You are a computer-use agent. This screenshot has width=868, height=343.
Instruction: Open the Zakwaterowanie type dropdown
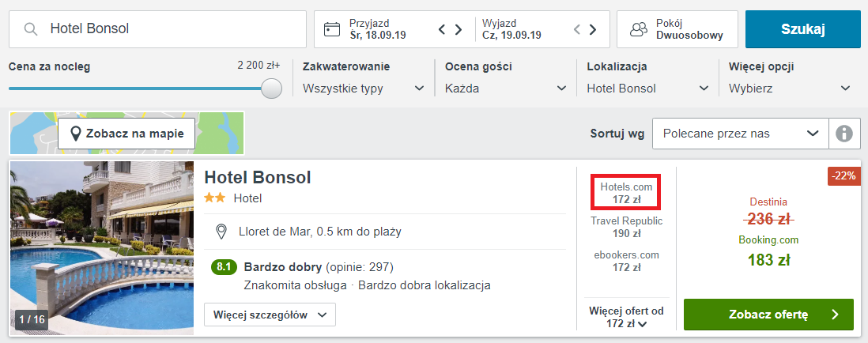click(x=364, y=89)
